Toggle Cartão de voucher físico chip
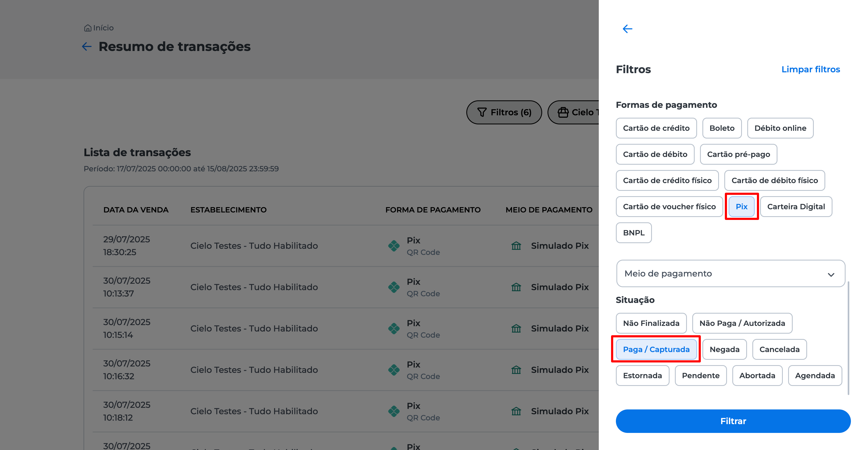The image size is (868, 450). [x=669, y=207]
